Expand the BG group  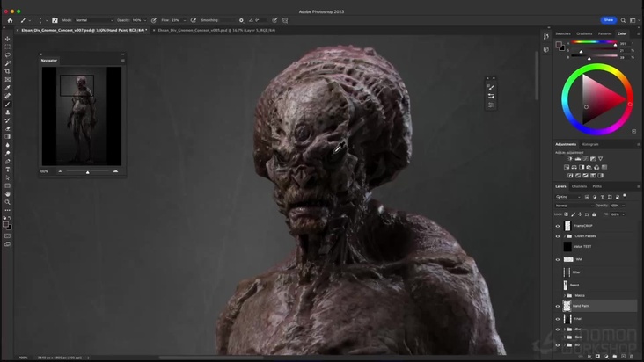564,345
